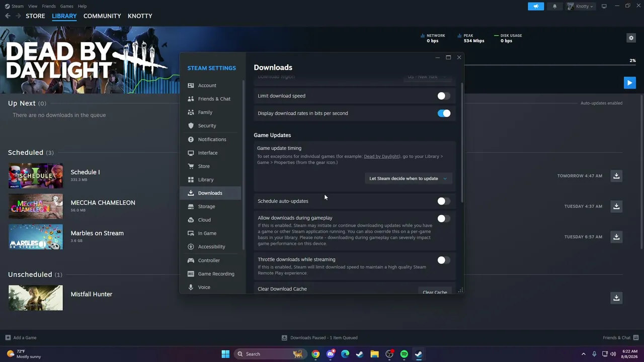Click the cloud icon beside Cloud
The height and width of the screenshot is (362, 644).
191,220
